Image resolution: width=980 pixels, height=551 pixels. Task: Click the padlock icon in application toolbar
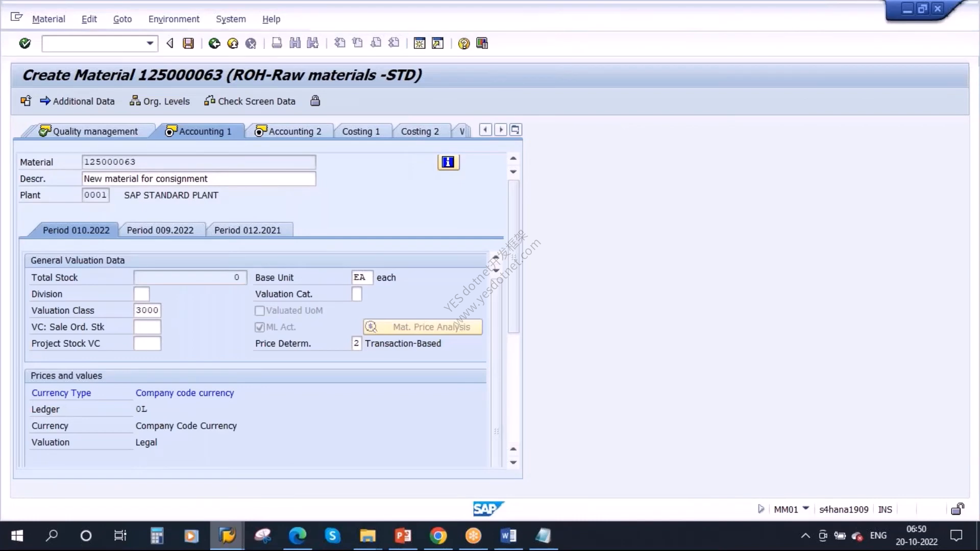(x=315, y=101)
